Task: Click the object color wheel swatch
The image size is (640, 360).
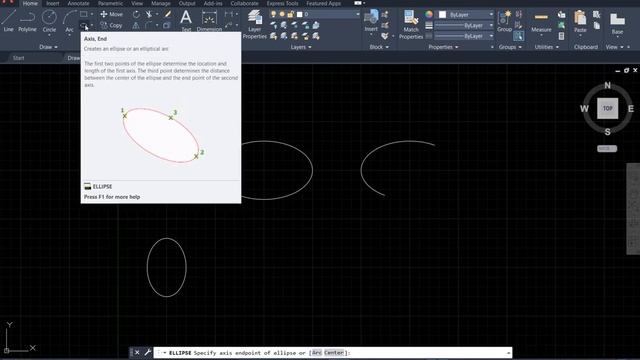Action: pyautogui.click(x=429, y=14)
